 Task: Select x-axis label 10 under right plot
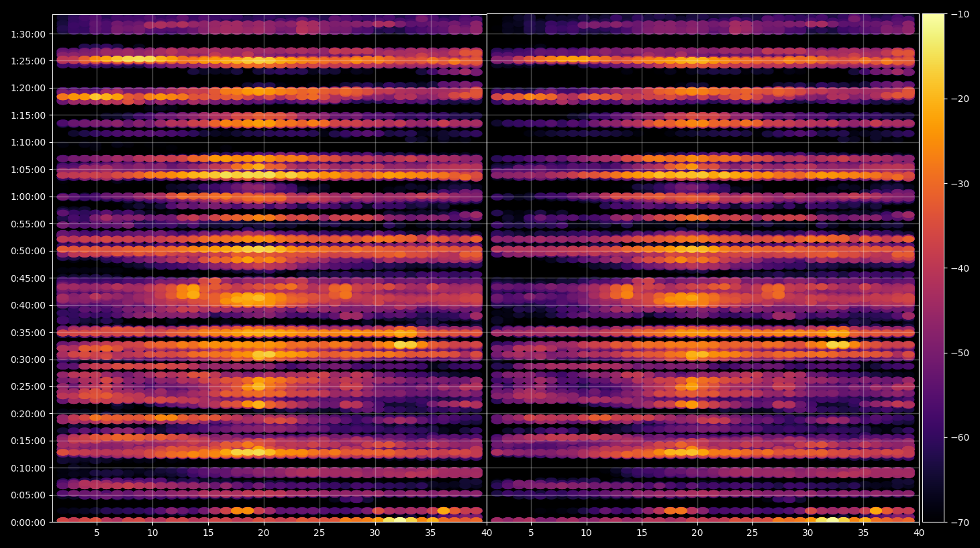587,533
